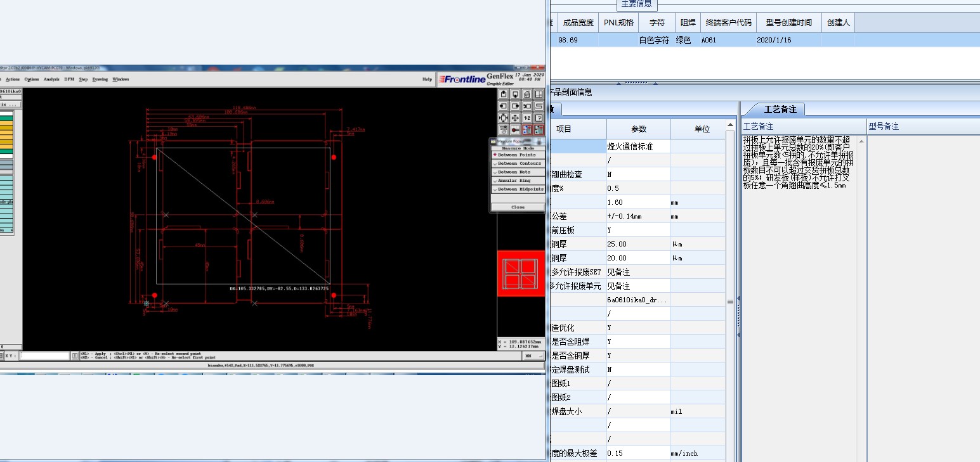Click the question mark help icon in toolbar
Screen dimensions: 980x462
[x=539, y=118]
